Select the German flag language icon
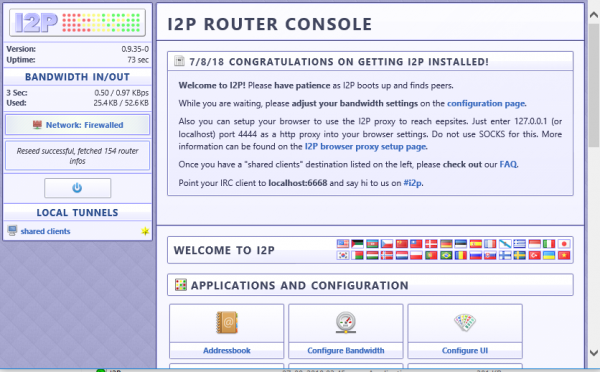Image resolution: width=600 pixels, height=372 pixels. 446,244
